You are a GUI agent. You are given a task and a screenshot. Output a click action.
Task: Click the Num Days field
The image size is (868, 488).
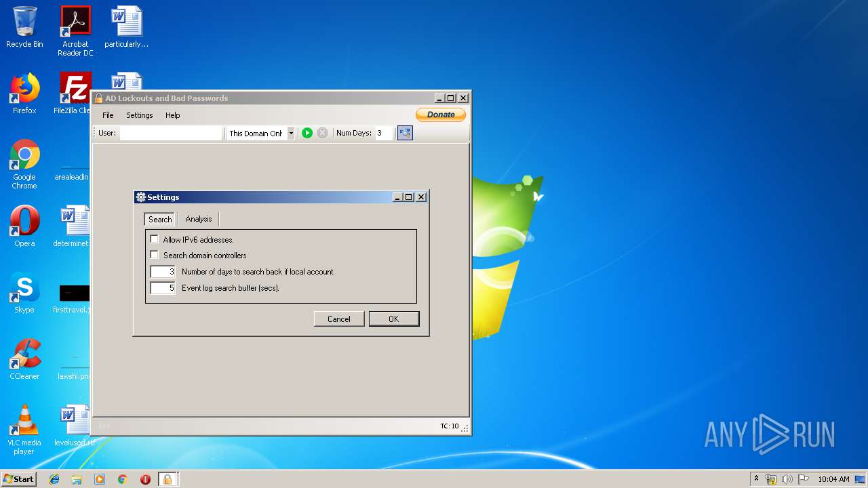tap(384, 134)
